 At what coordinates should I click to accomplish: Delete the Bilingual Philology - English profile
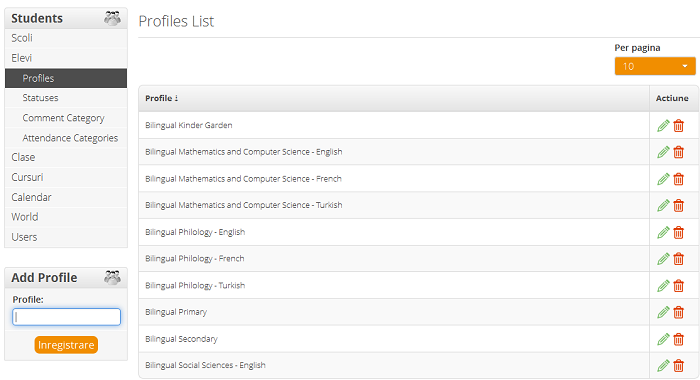click(x=679, y=232)
